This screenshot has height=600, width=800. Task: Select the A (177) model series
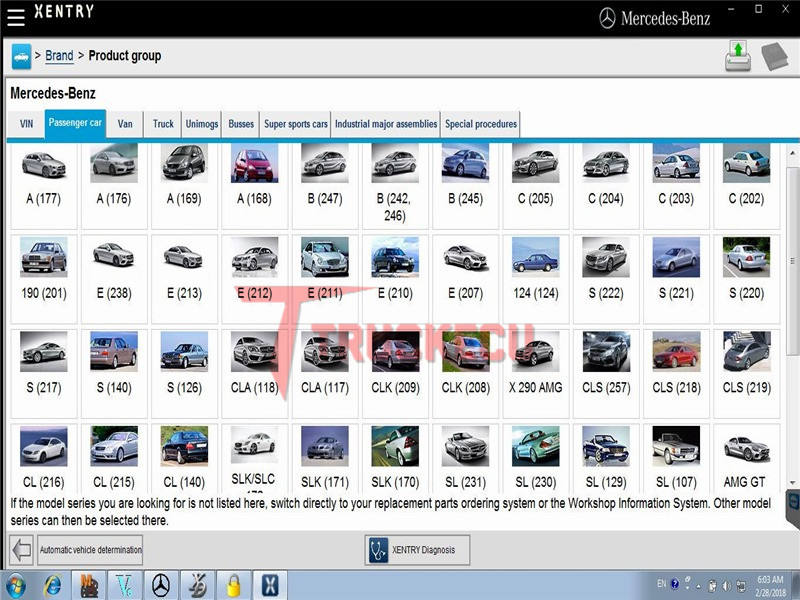point(43,177)
